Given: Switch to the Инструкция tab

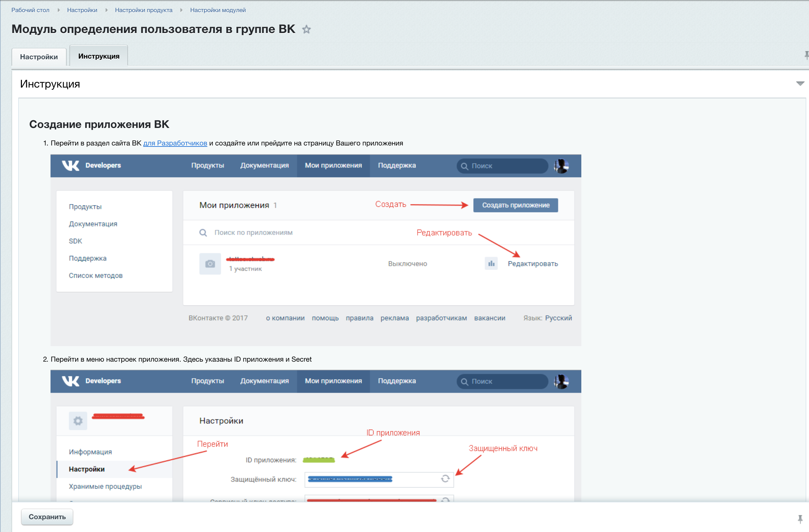Looking at the screenshot, I should pyautogui.click(x=99, y=56).
